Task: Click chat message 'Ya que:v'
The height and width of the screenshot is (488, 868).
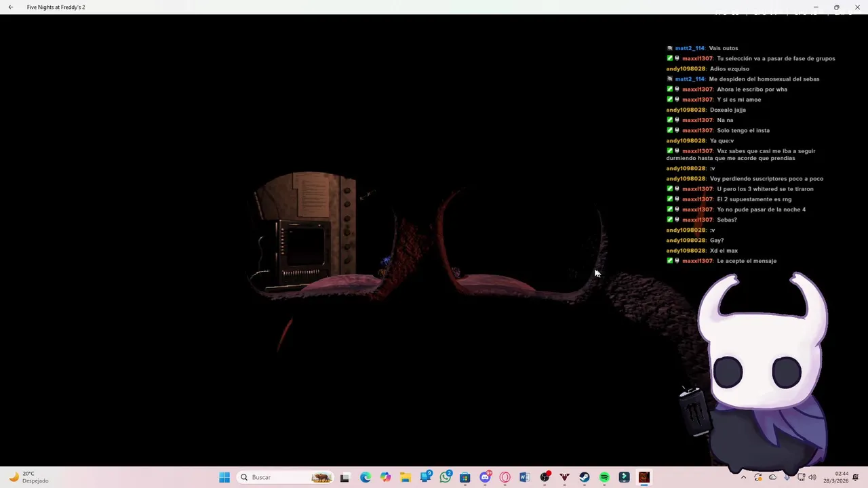Action: 722,140
